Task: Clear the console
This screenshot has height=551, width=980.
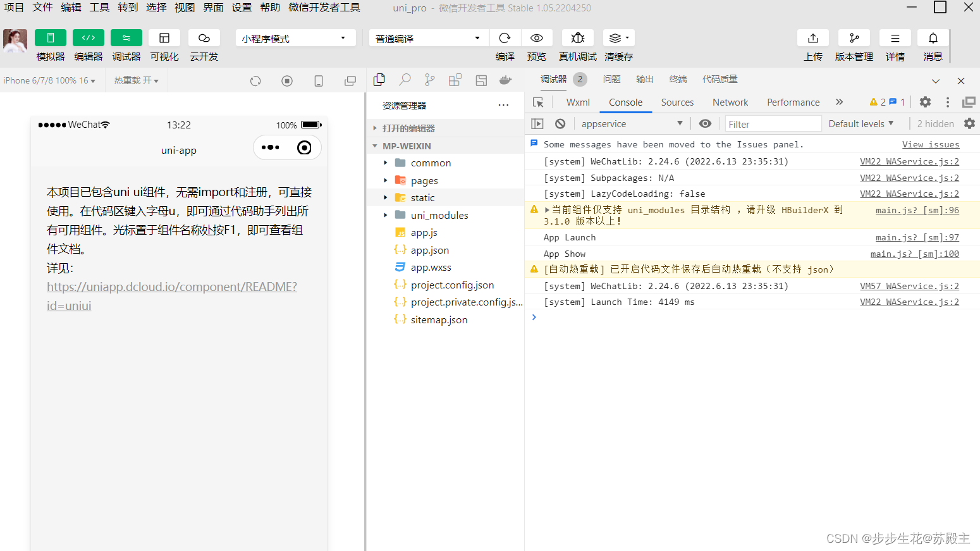Action: (x=560, y=123)
